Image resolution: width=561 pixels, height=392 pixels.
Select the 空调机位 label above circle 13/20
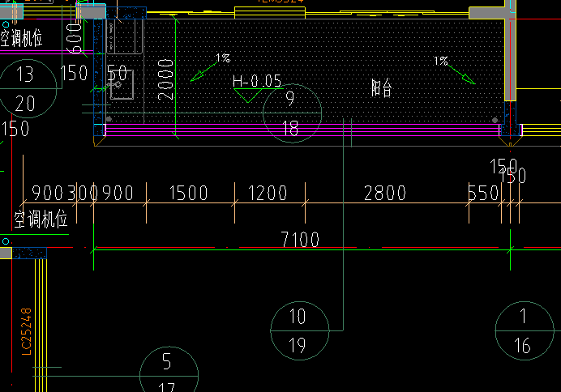tap(21, 38)
